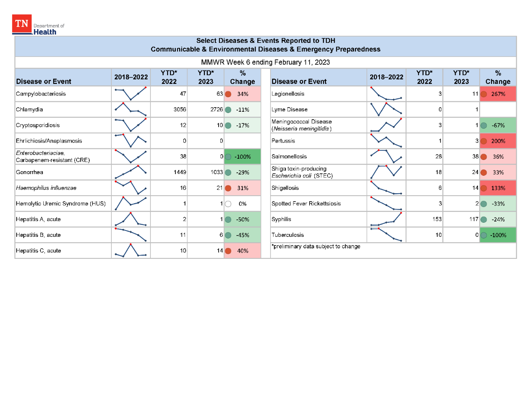Select the "200%" change value for Pertussis
Viewport: 532px width, 408px height.
[x=498, y=141]
